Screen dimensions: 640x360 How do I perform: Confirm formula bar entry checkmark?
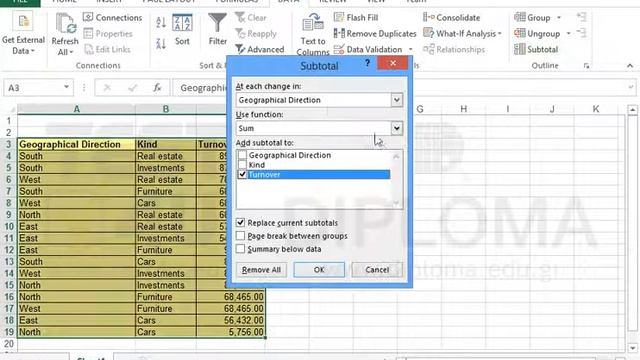(x=132, y=88)
